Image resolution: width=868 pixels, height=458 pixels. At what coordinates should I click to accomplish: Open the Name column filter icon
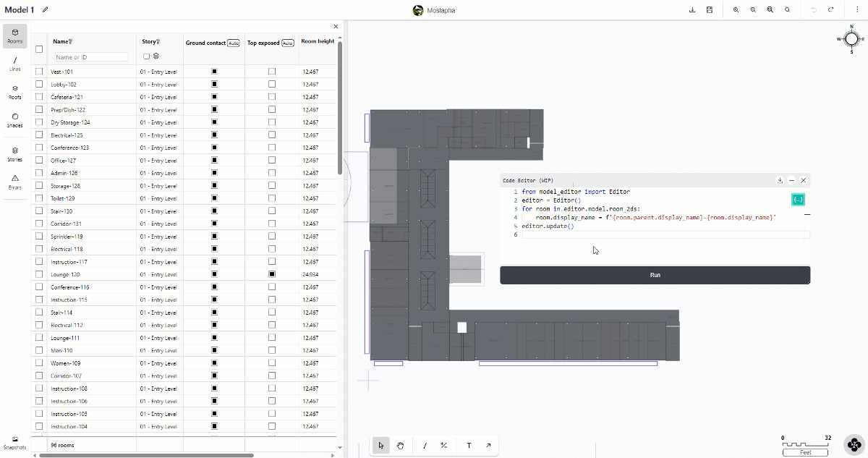70,42
